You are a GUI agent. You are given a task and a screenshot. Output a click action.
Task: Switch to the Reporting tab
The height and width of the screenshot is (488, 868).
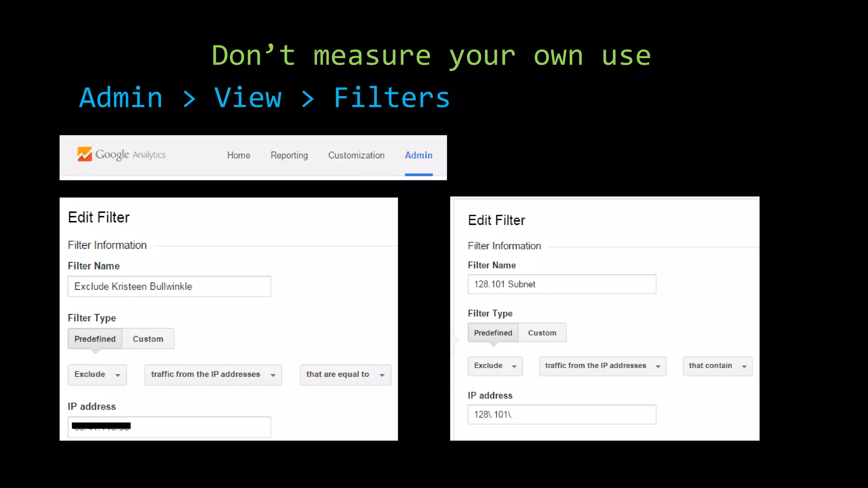[289, 155]
